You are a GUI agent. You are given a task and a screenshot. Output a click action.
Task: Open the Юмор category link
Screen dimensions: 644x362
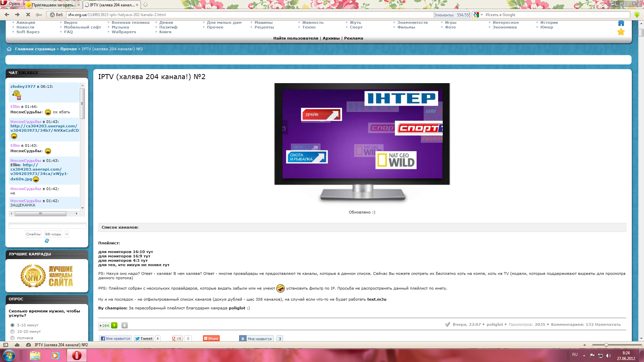pos(547,27)
